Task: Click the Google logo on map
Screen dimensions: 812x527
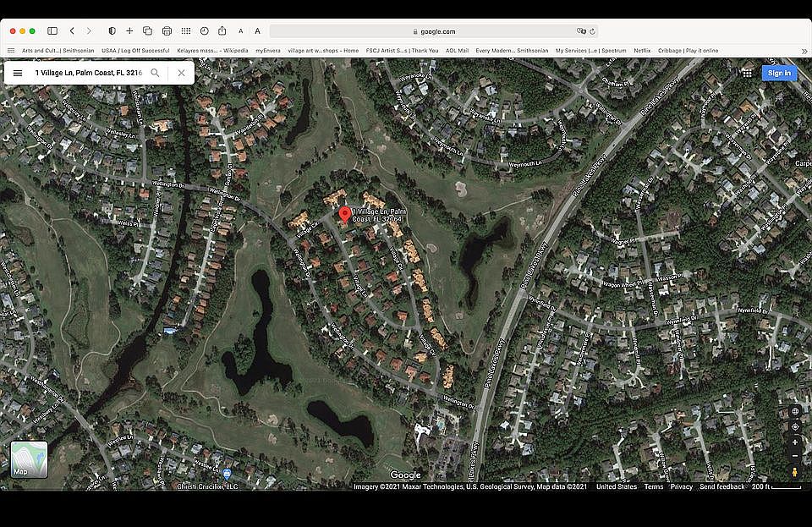Action: tap(405, 475)
